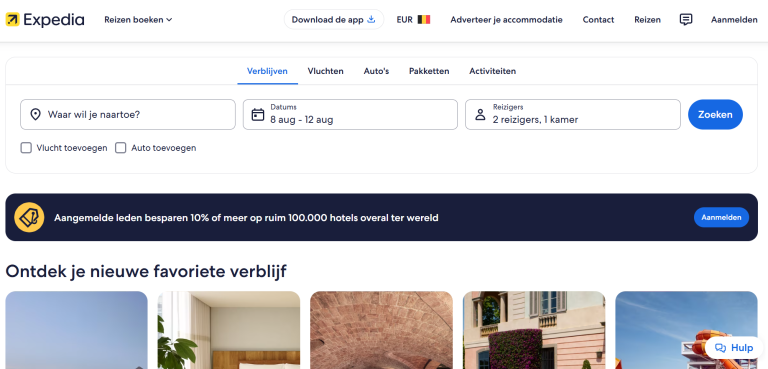The width and height of the screenshot is (768, 369).
Task: Expand the Reizen boeken dropdown
Action: coord(138,20)
